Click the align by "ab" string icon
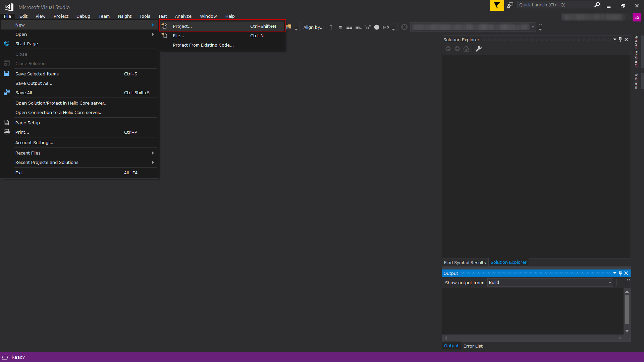This screenshot has height=362, width=644. pos(368,27)
